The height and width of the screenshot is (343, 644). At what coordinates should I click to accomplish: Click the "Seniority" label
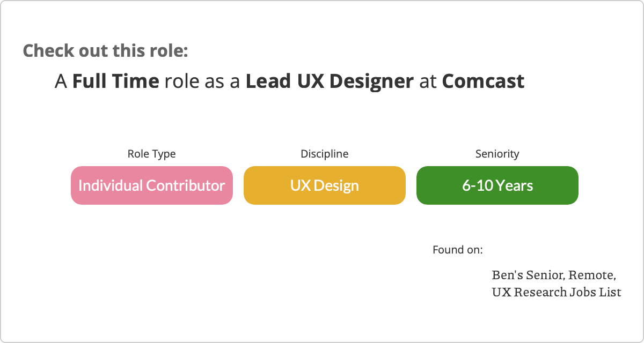pyautogui.click(x=497, y=154)
